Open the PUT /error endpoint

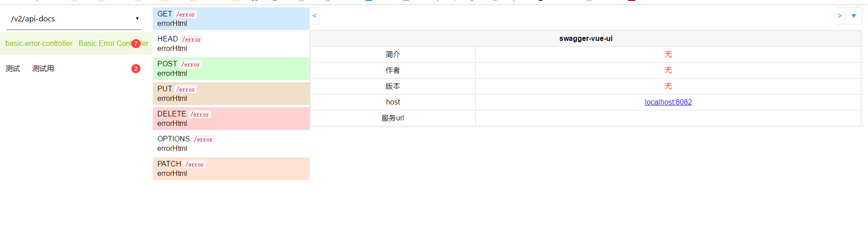tap(231, 94)
